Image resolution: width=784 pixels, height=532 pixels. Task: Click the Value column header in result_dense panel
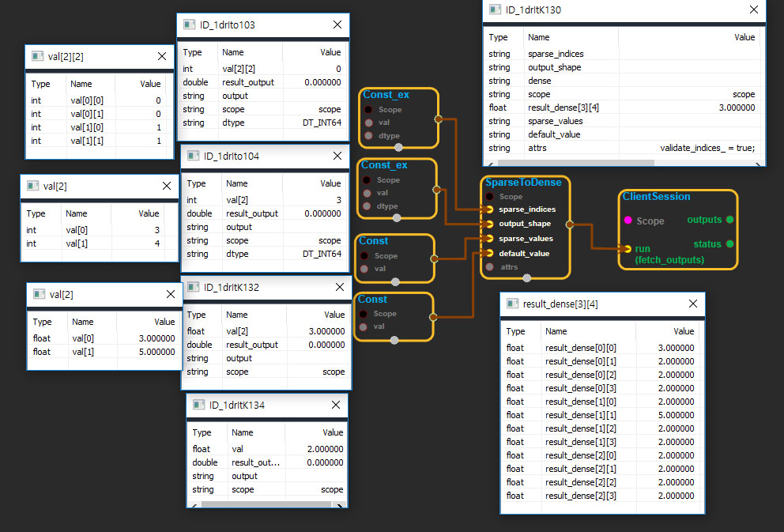[x=684, y=332]
